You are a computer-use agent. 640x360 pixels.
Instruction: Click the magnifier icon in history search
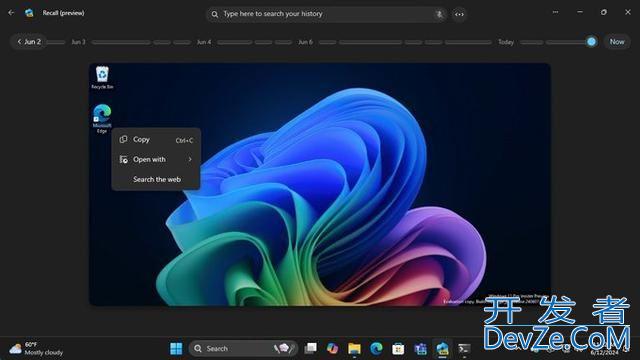(215, 14)
